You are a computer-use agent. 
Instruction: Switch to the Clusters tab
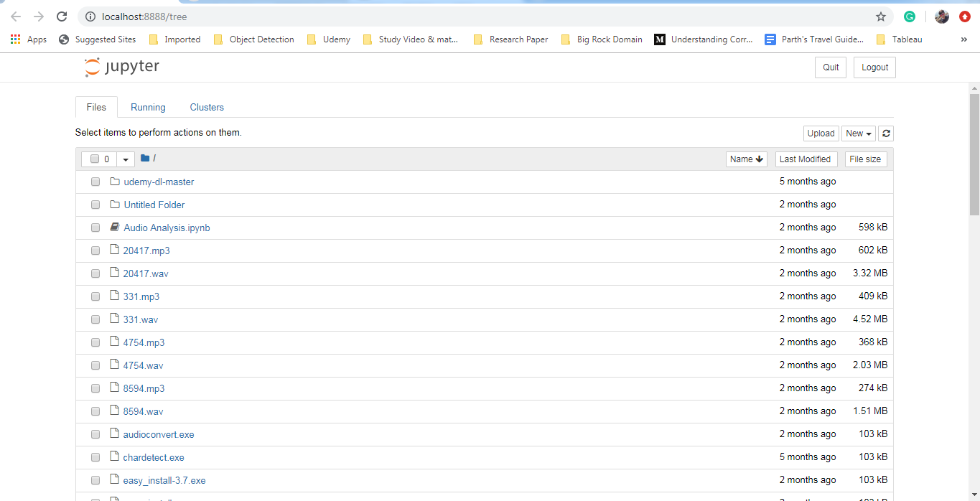point(206,106)
